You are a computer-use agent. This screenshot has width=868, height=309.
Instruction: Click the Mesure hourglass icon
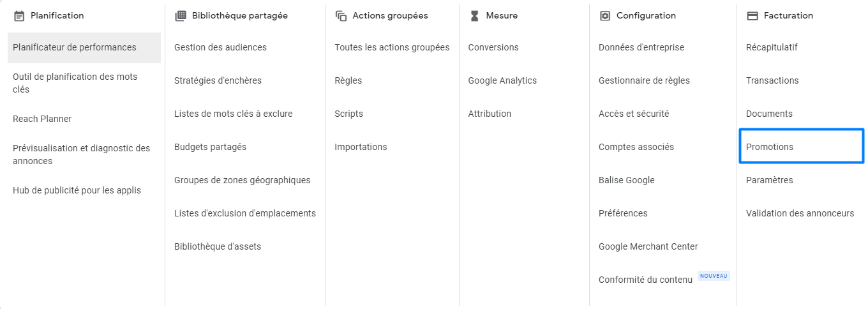(x=474, y=16)
